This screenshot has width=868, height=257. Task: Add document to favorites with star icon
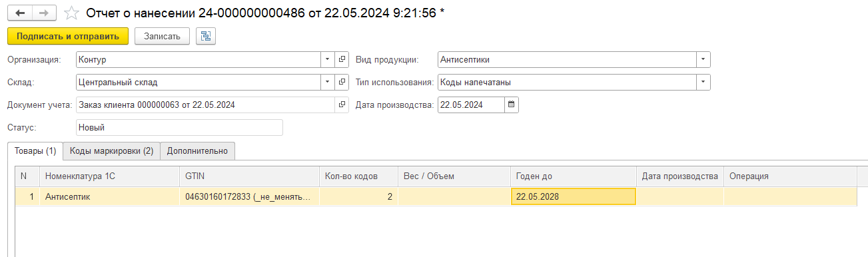point(71,13)
